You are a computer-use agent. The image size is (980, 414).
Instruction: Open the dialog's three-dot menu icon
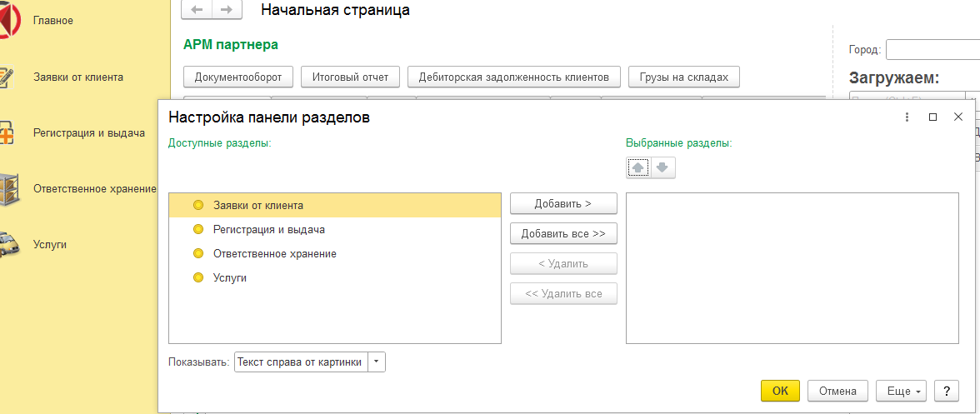pos(907,117)
